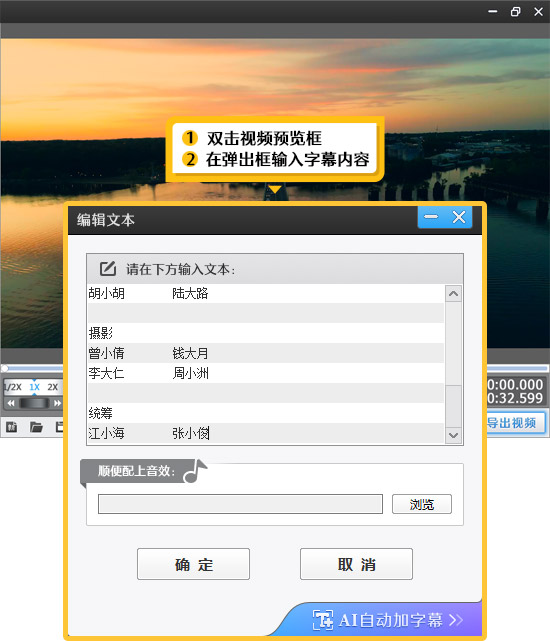Click the video progress bar handle
This screenshot has height=641, width=550.
pyautogui.click(x=4, y=368)
